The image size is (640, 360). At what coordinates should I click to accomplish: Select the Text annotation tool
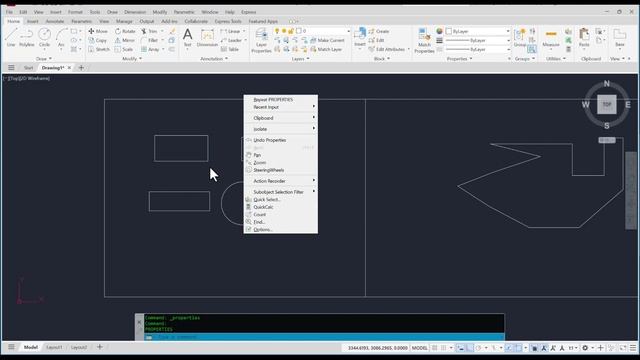pyautogui.click(x=187, y=37)
